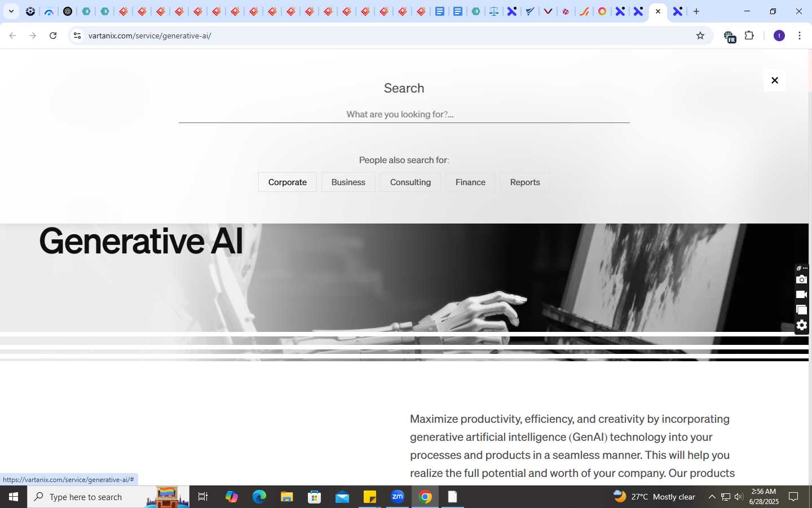View site information for vartanix.com

(77, 36)
